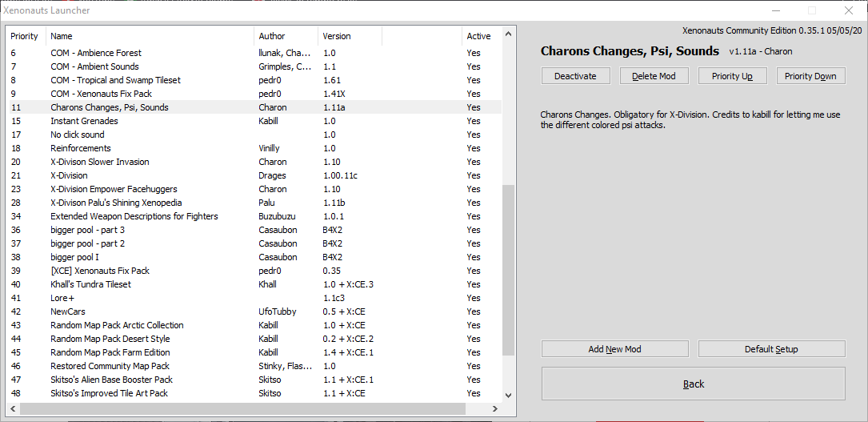Select Restored Community Map Pack row
The width and height of the screenshot is (868, 422).
[254, 366]
